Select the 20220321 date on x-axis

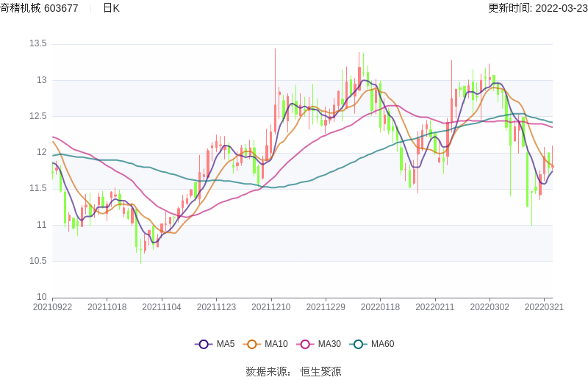(x=544, y=307)
